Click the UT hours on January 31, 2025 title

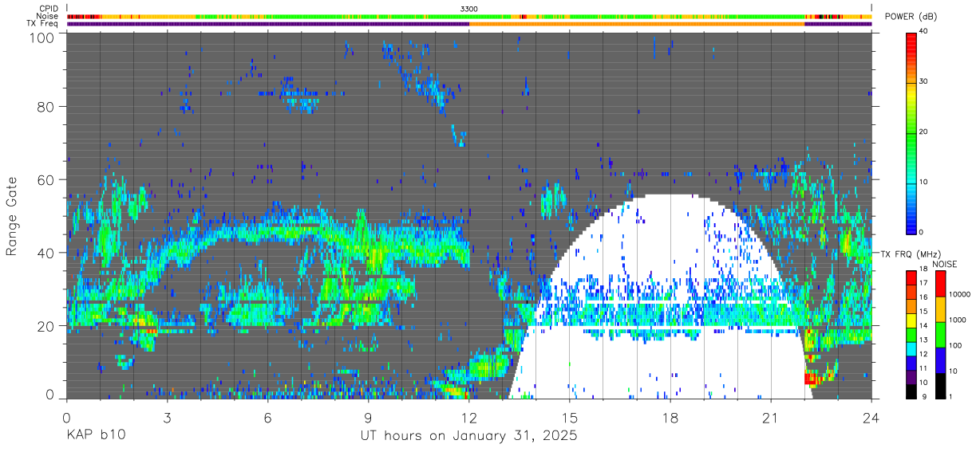coord(468,436)
